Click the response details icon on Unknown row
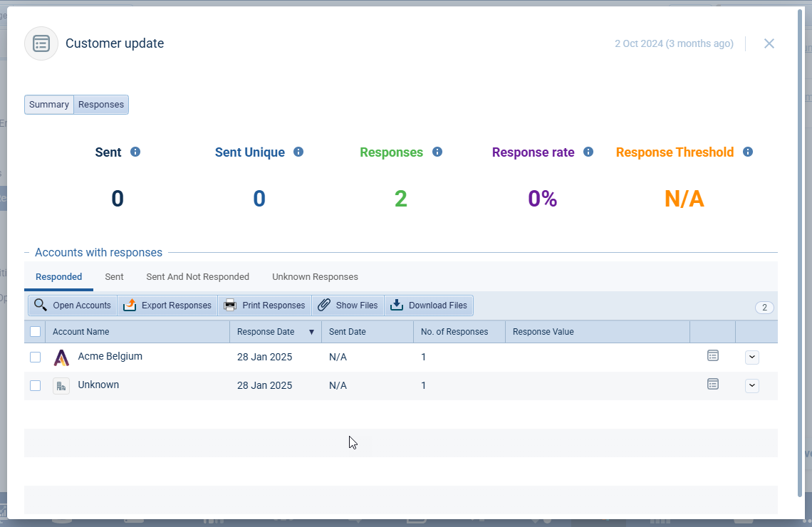 coord(713,384)
